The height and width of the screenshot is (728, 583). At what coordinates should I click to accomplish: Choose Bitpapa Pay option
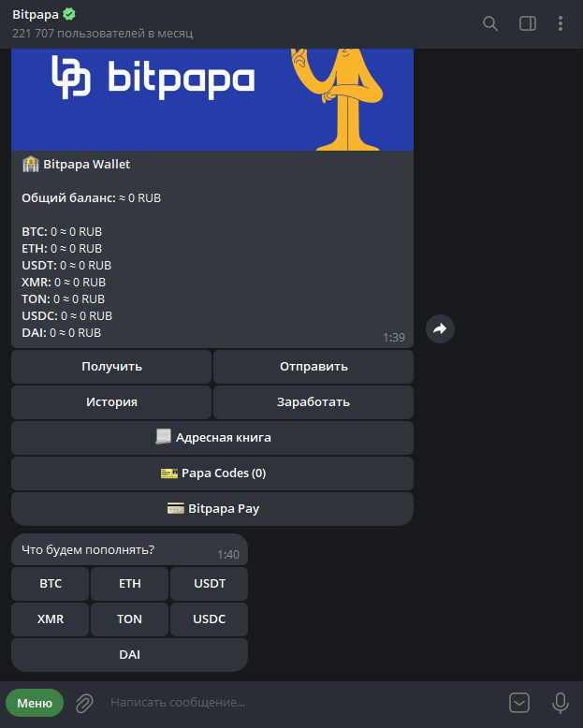click(x=212, y=509)
